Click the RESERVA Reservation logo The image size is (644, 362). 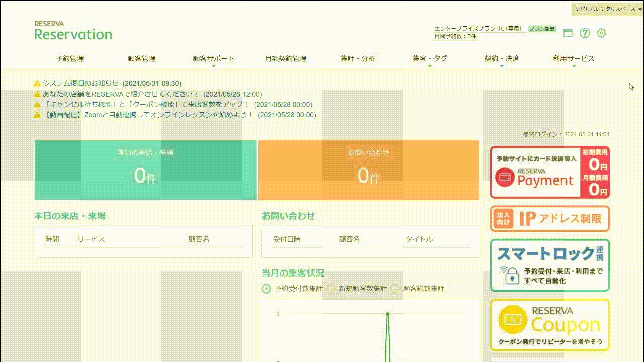pos(73,30)
